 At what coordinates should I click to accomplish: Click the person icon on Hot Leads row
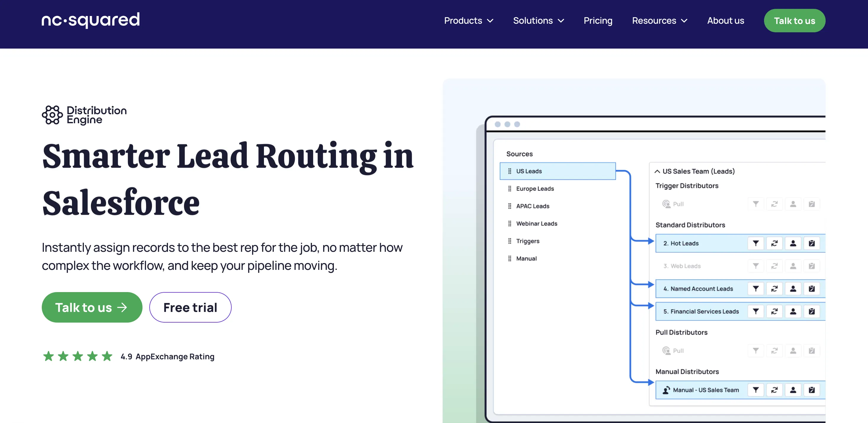793,243
